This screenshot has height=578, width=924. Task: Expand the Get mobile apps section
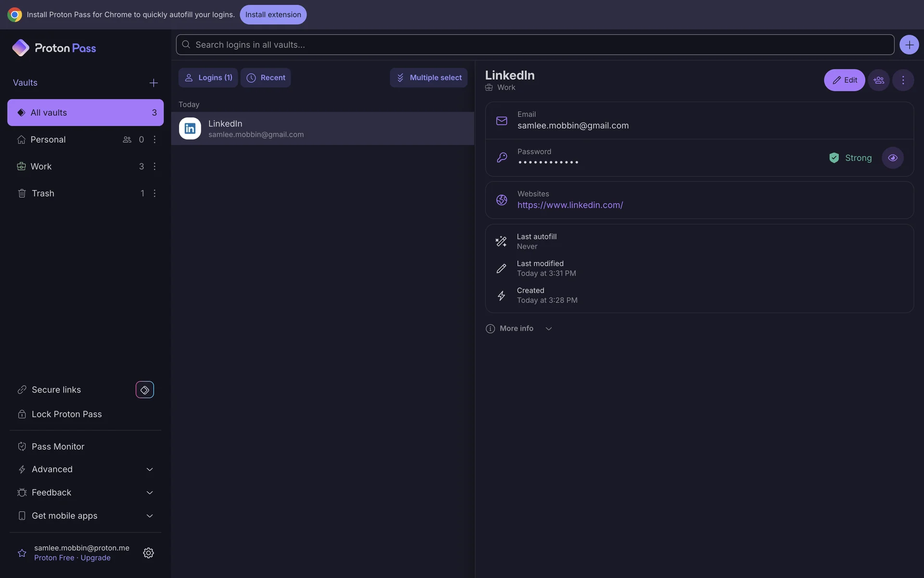coord(85,515)
